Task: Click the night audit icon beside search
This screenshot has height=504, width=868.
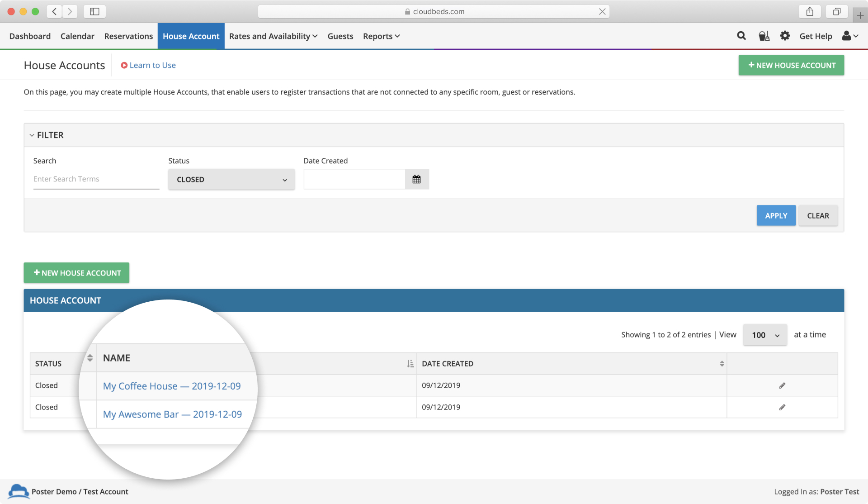Action: pyautogui.click(x=764, y=36)
